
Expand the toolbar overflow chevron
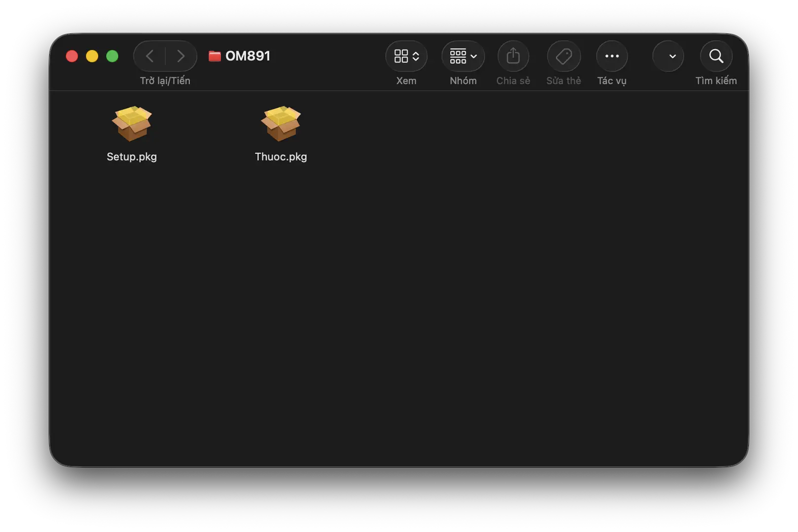(x=668, y=56)
